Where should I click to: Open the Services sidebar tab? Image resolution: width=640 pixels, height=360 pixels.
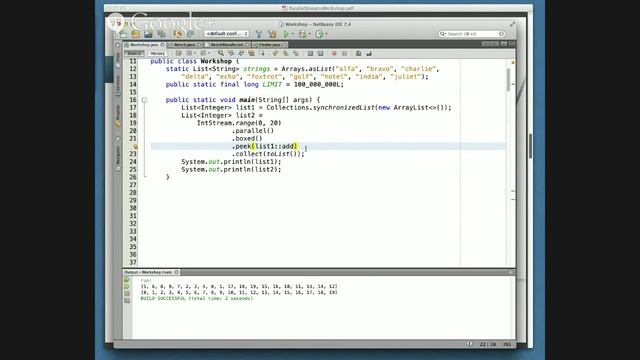pos(118,85)
